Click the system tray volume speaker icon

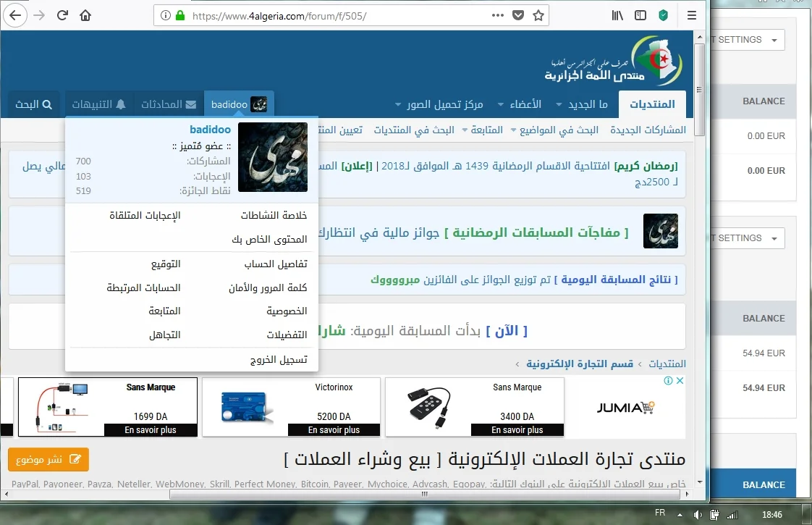696,514
